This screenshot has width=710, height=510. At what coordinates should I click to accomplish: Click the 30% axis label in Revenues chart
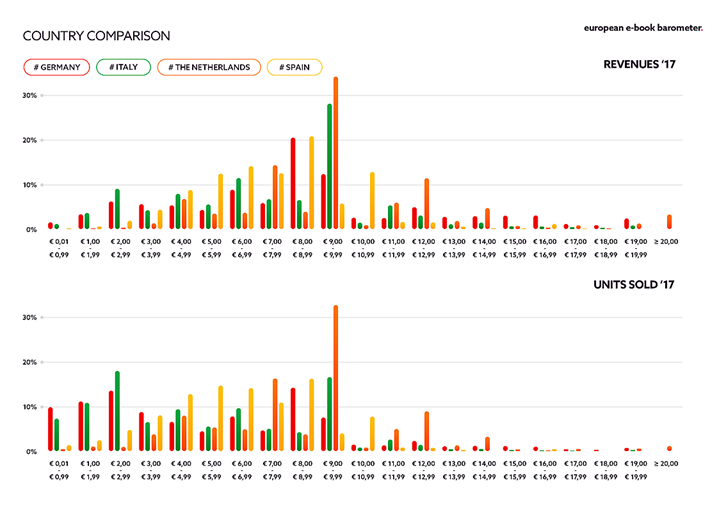(30, 96)
